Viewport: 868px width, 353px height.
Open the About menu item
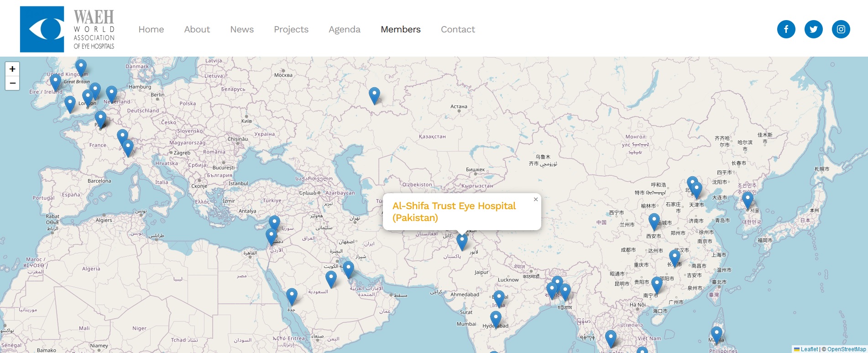point(197,29)
